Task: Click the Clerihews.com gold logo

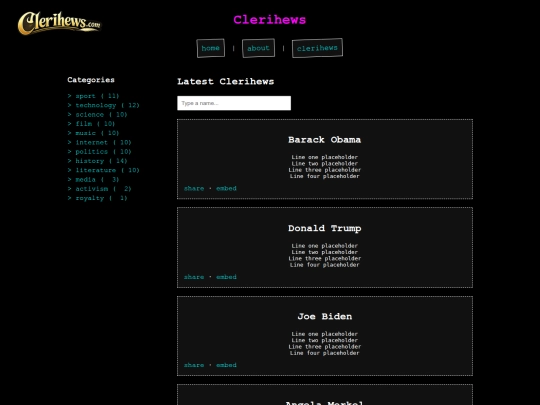Action: click(59, 23)
